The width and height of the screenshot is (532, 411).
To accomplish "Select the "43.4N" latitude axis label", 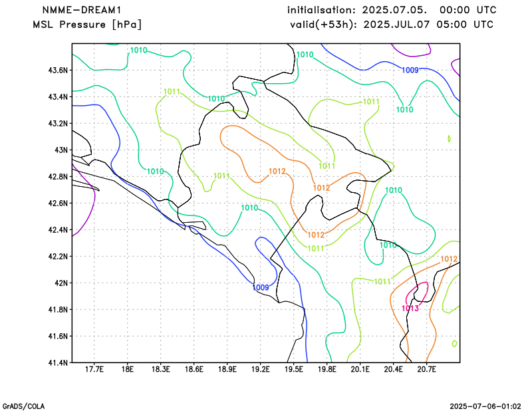I will [58, 97].
